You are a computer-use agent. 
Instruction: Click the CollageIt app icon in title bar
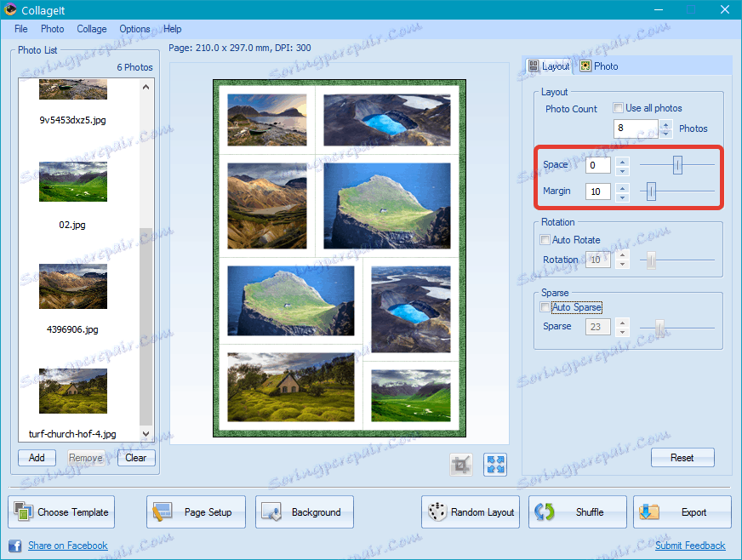coord(10,9)
